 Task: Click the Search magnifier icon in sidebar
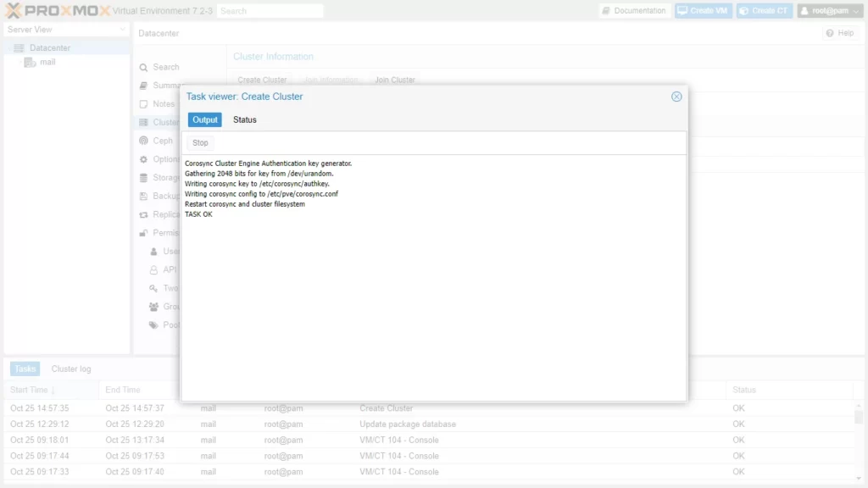pos(145,68)
